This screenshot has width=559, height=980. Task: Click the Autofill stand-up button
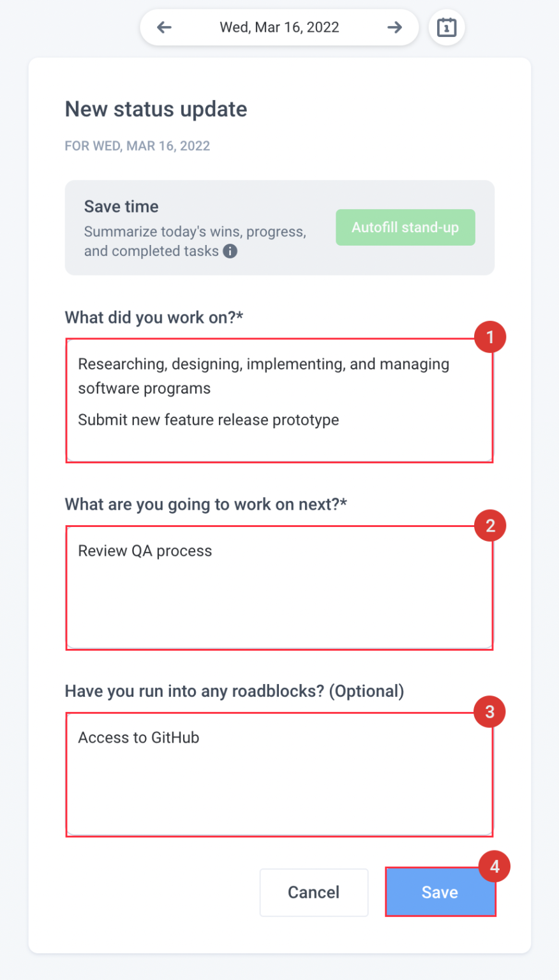pyautogui.click(x=405, y=227)
